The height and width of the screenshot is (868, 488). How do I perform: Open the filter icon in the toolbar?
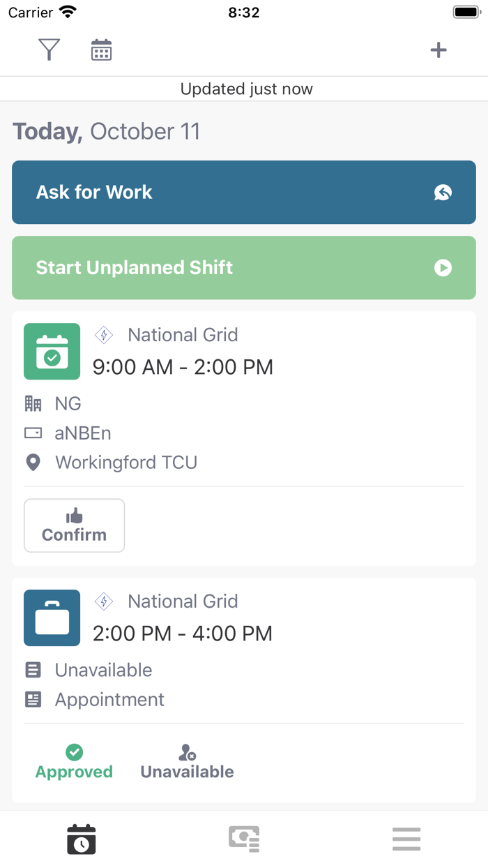pos(48,50)
